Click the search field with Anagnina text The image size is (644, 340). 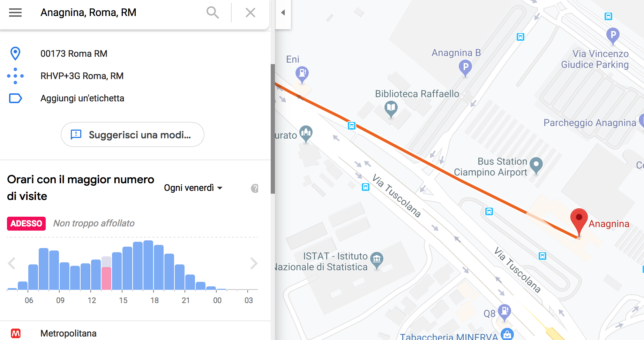coord(119,13)
